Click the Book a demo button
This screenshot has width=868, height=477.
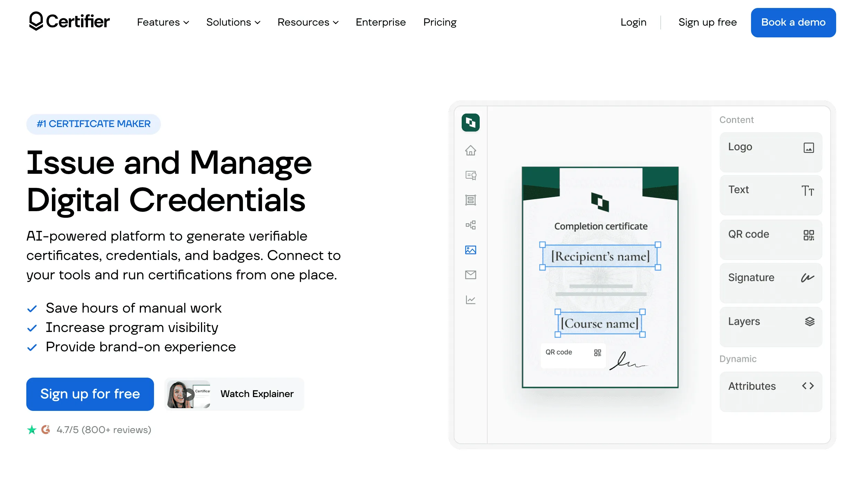793,22
